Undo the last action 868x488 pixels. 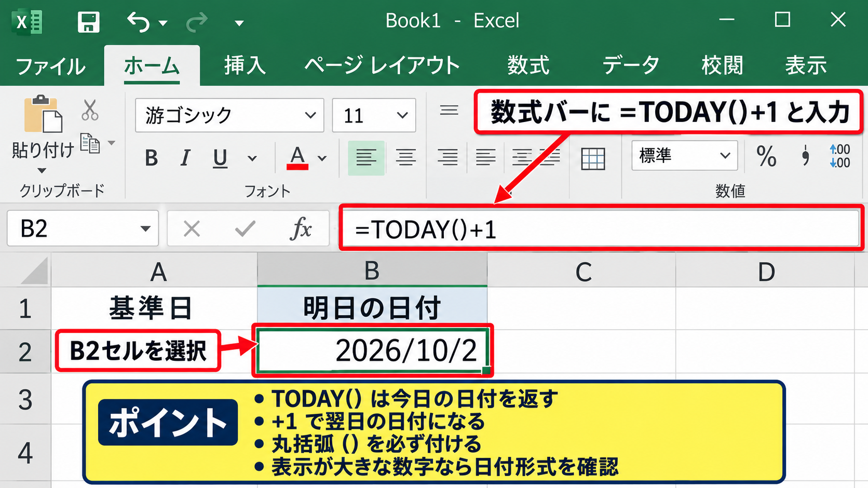point(139,22)
